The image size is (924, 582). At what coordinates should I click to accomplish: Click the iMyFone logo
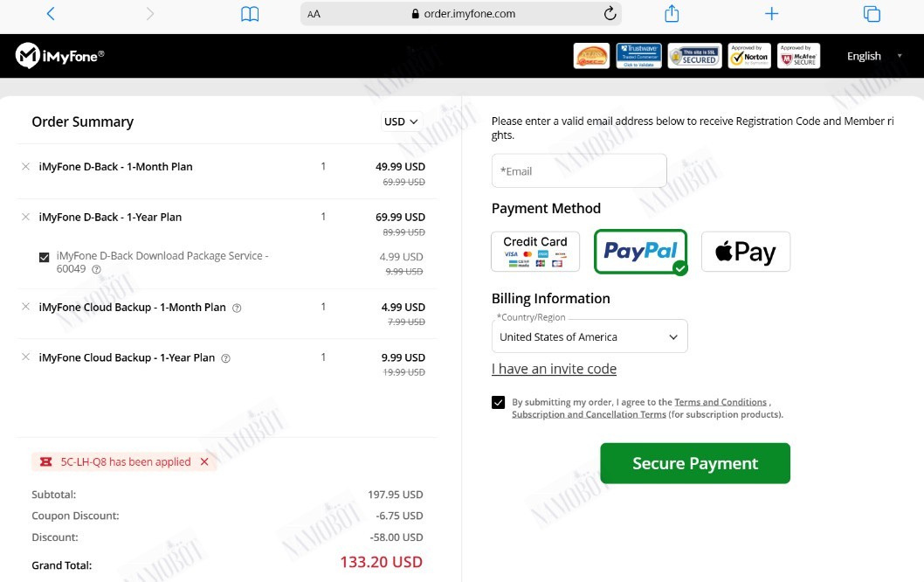point(60,56)
